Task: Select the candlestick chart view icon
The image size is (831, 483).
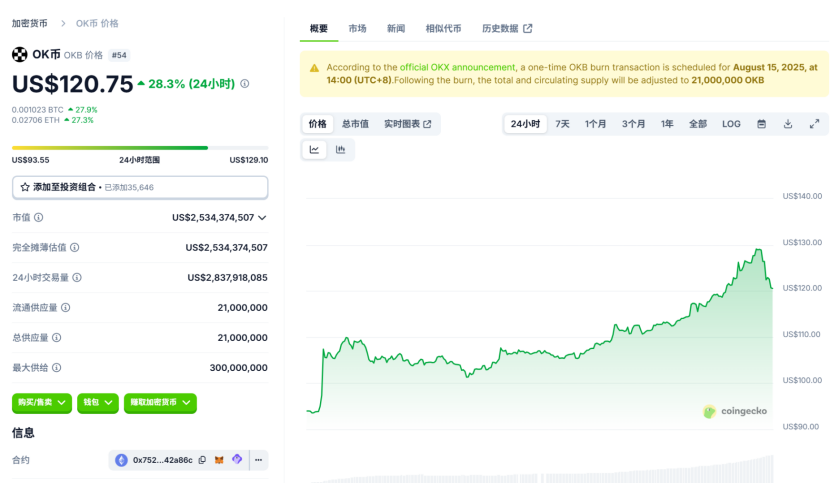Action: 340,150
